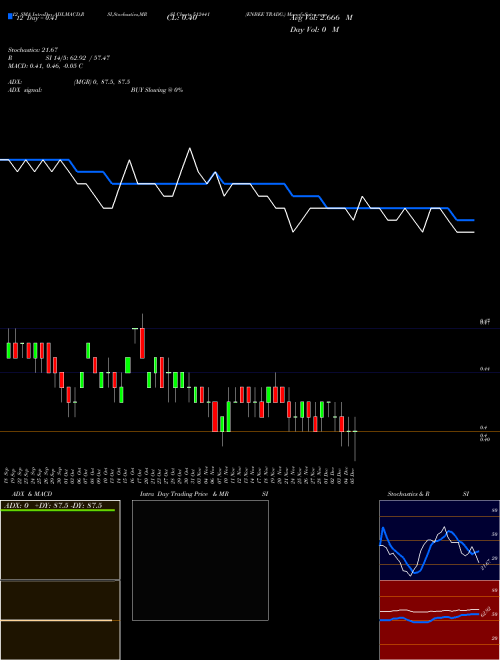Click the red RSI chart panel

click(x=439, y=620)
